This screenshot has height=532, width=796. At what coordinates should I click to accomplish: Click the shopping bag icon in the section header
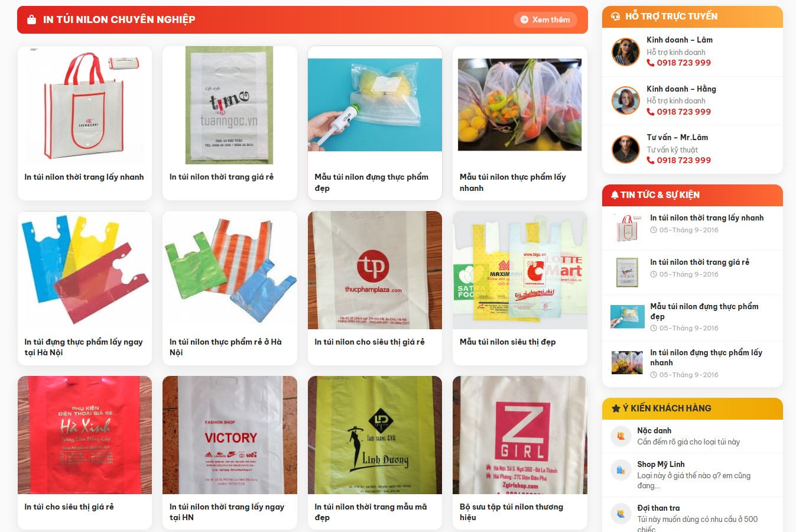(32, 20)
